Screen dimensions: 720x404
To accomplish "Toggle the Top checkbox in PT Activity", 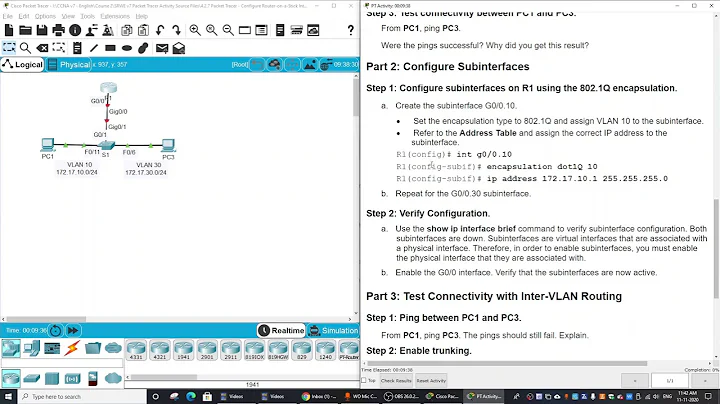I will (364, 381).
